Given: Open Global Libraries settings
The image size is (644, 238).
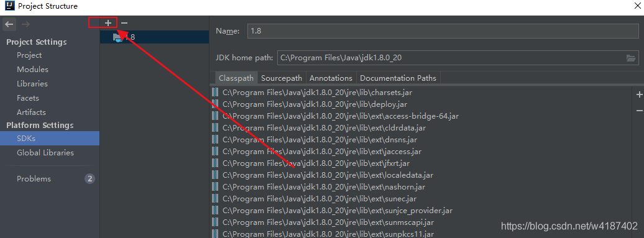Looking at the screenshot, I should [x=45, y=153].
